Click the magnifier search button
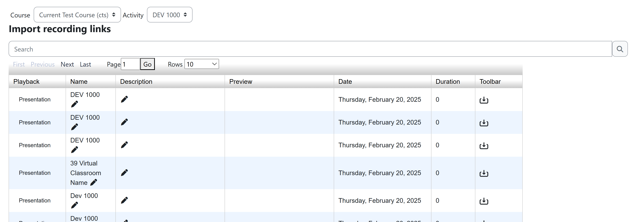Screen dimensions: 644x222 pyautogui.click(x=619, y=49)
